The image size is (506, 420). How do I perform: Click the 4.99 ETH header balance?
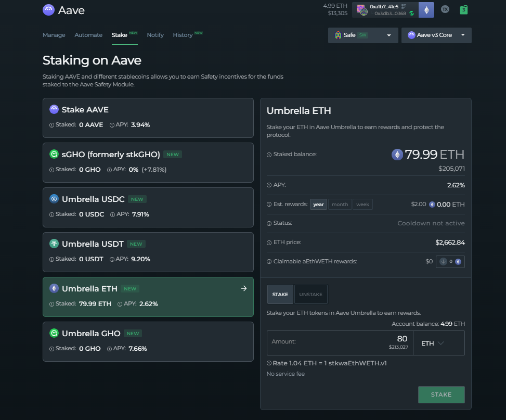click(x=335, y=6)
